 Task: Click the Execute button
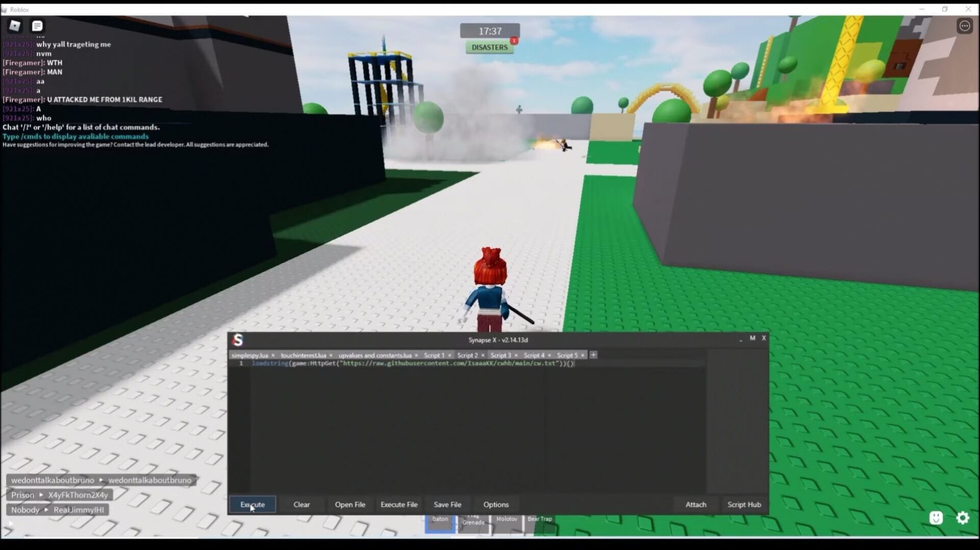pyautogui.click(x=253, y=504)
